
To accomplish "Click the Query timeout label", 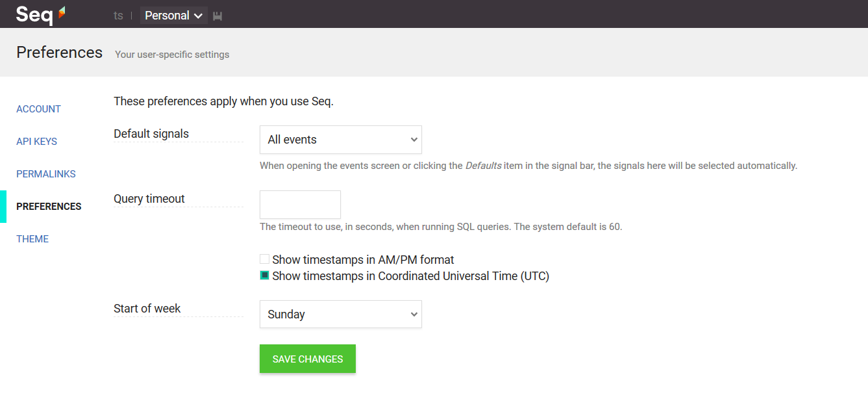I will [149, 199].
